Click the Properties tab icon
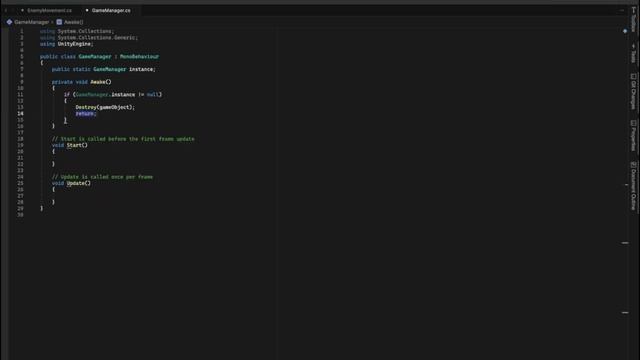The width and height of the screenshot is (640, 360). 633,123
